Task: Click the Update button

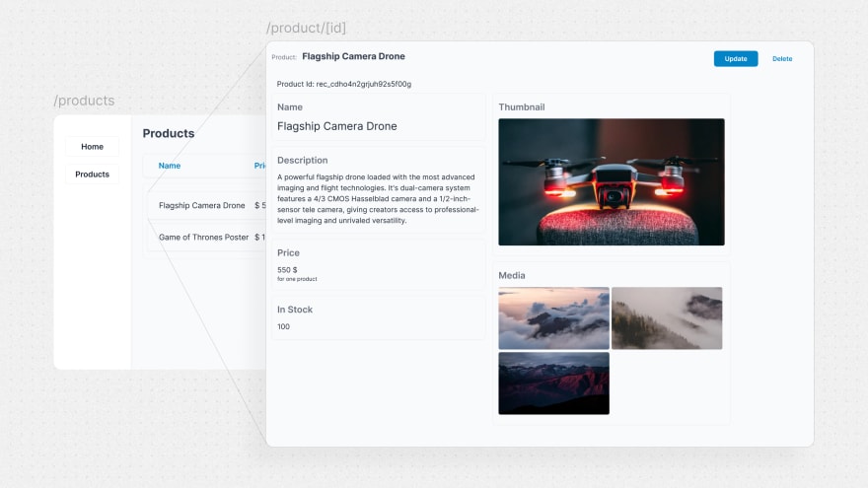Action: click(x=736, y=58)
